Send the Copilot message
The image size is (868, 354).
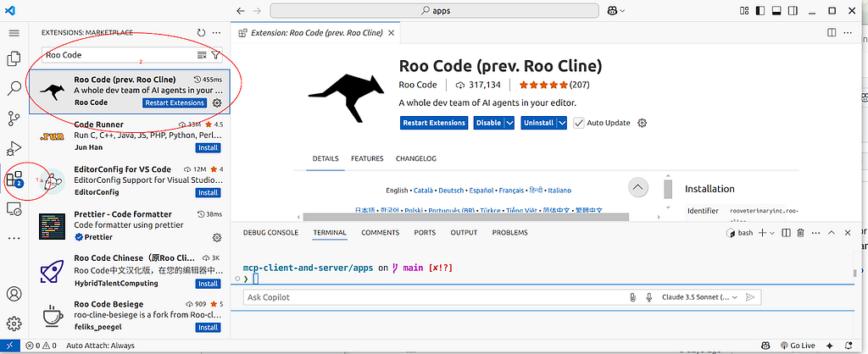coord(750,297)
